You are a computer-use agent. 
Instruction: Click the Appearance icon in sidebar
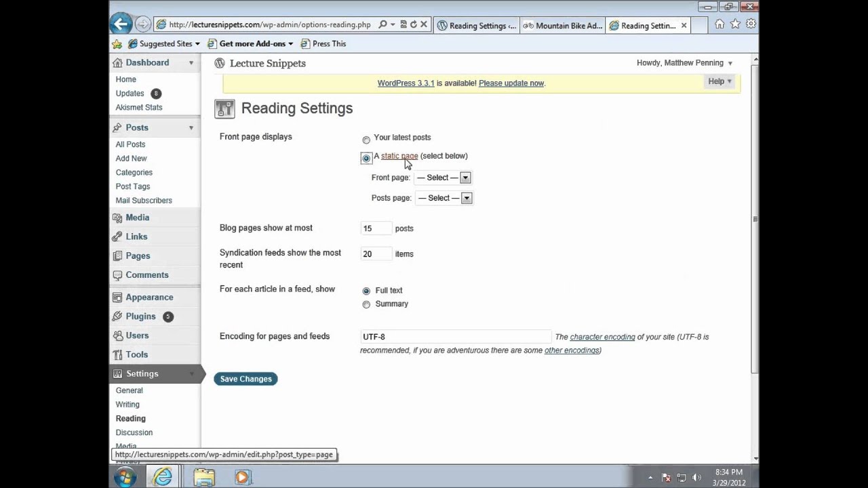[x=117, y=297]
